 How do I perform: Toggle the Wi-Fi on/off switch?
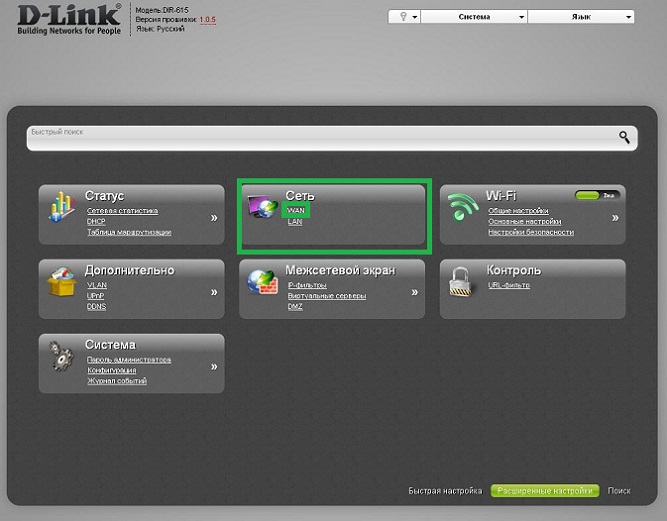click(x=596, y=195)
